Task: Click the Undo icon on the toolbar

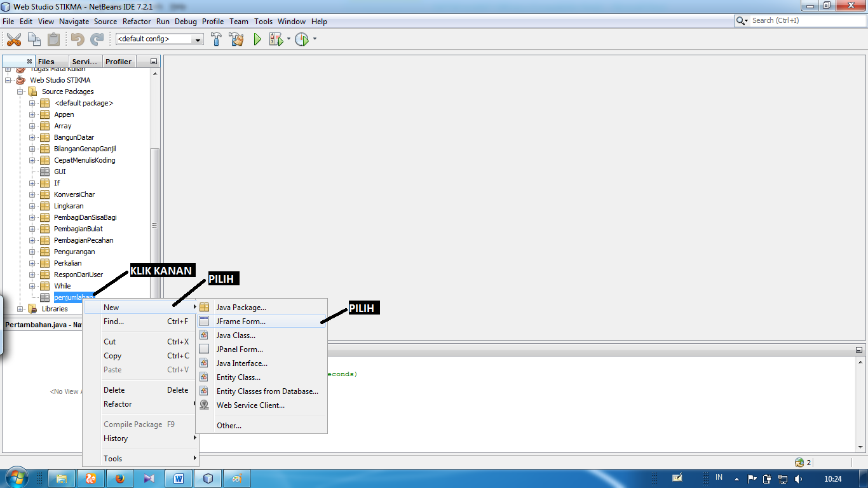Action: 78,39
